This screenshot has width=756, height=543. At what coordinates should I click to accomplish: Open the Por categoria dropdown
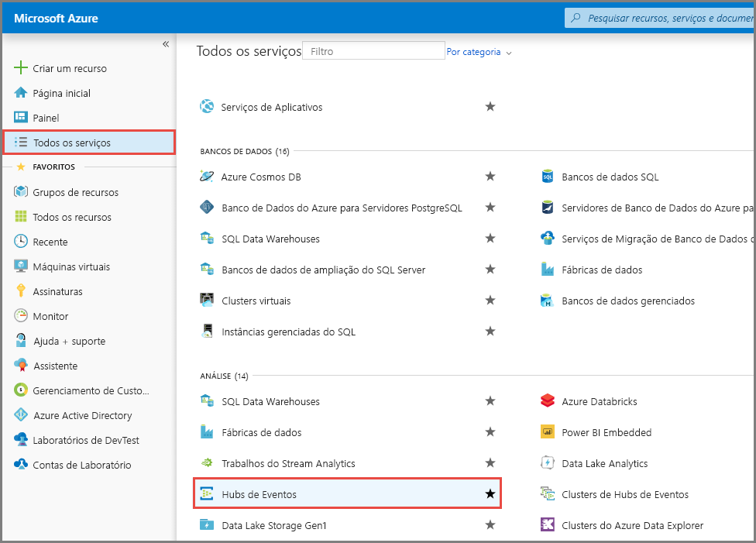(x=476, y=51)
